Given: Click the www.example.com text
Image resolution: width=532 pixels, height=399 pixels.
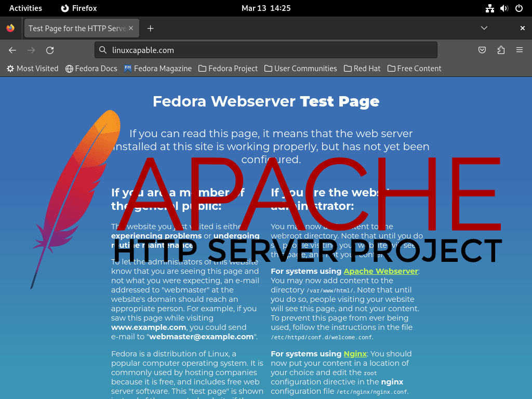Looking at the screenshot, I should [149, 327].
